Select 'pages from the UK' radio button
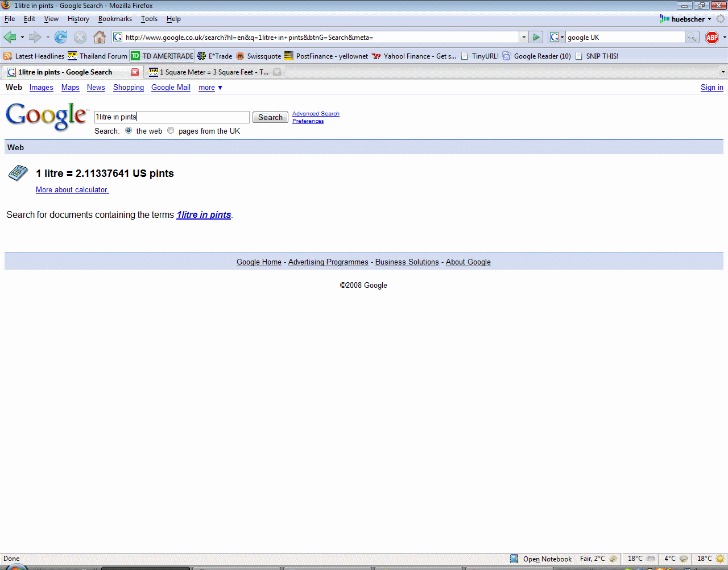 171,131
